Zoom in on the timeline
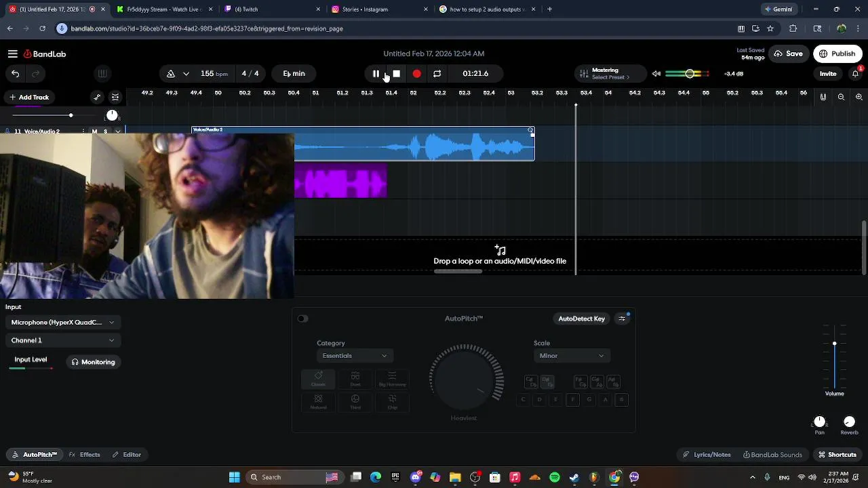 pyautogui.click(x=859, y=98)
